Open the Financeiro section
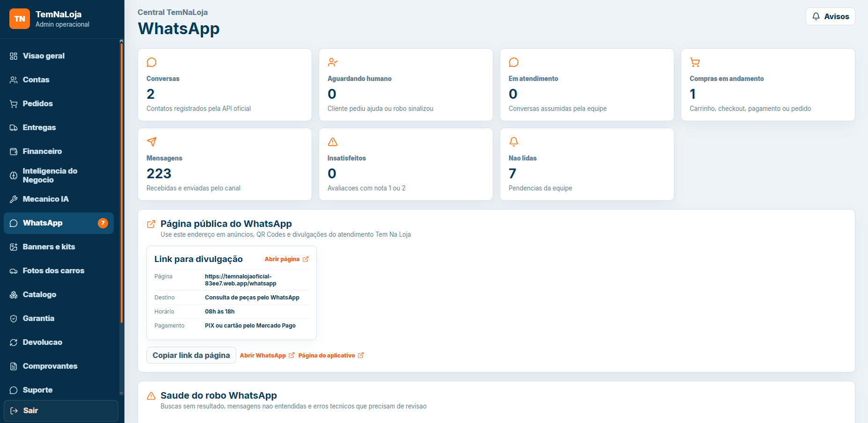Screen dimensions: 868x423 pos(58,151)
